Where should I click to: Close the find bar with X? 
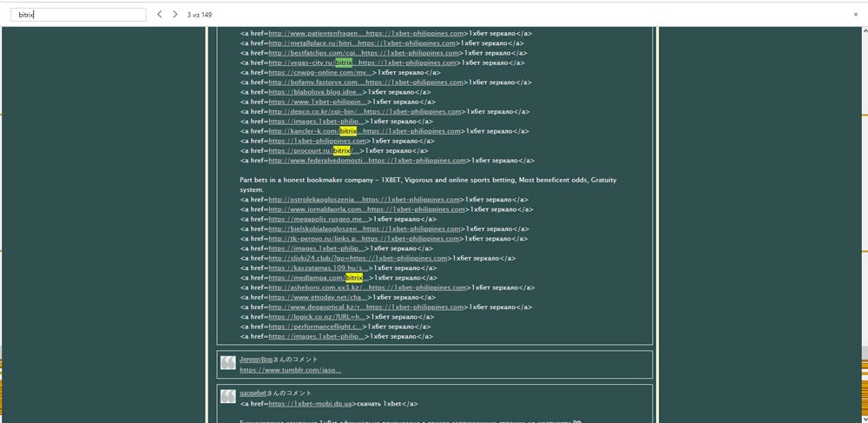point(855,15)
